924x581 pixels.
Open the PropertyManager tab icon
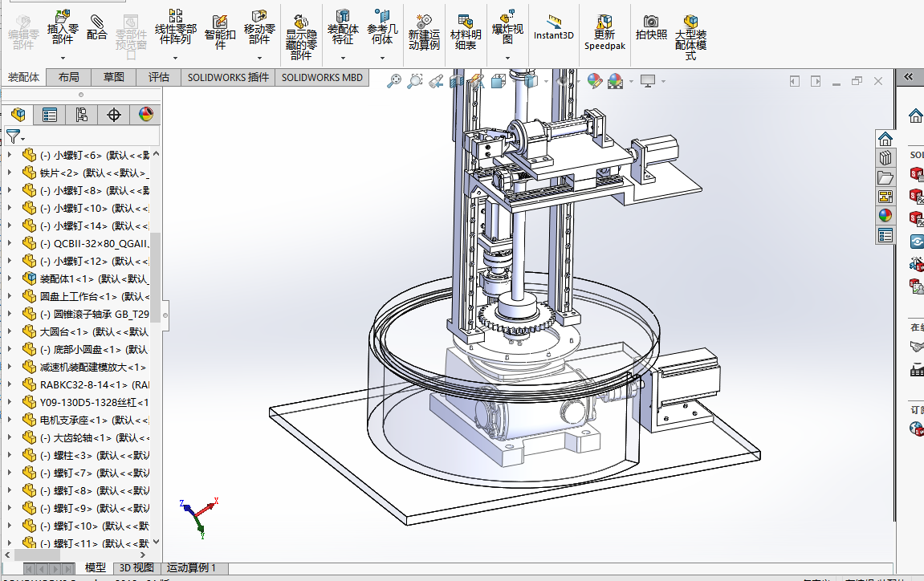50,114
